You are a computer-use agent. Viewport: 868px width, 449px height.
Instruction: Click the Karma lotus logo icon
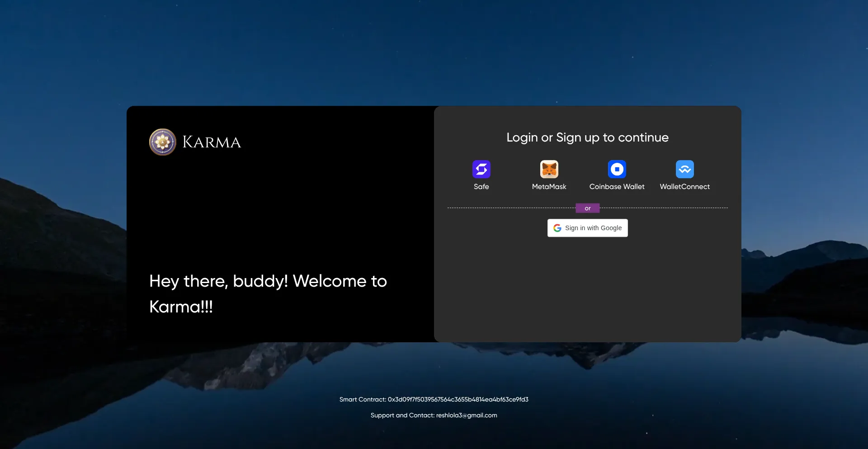pos(162,142)
